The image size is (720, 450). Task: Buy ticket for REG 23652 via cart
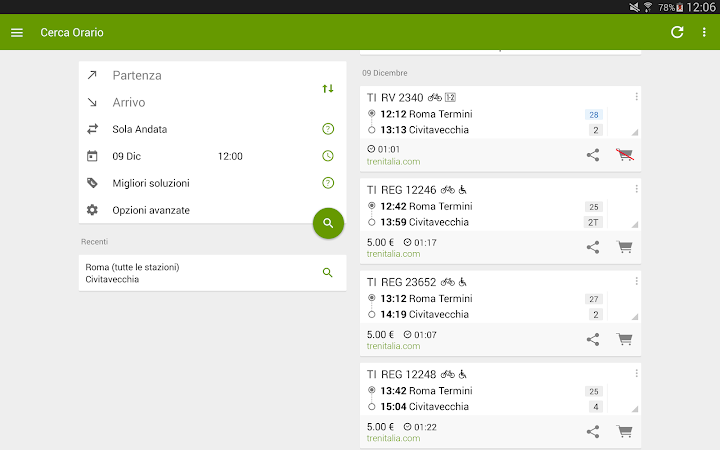[x=624, y=339]
